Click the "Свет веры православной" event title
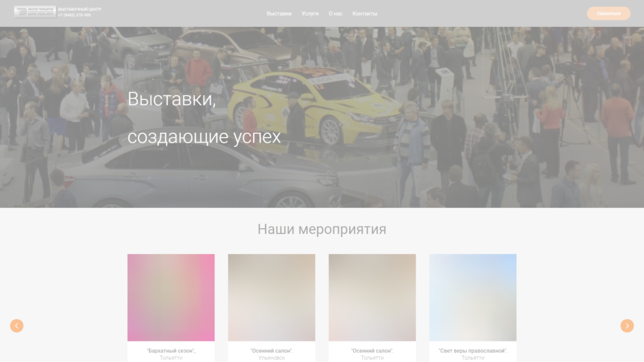Image resolution: width=644 pixels, height=362 pixels. [473, 351]
